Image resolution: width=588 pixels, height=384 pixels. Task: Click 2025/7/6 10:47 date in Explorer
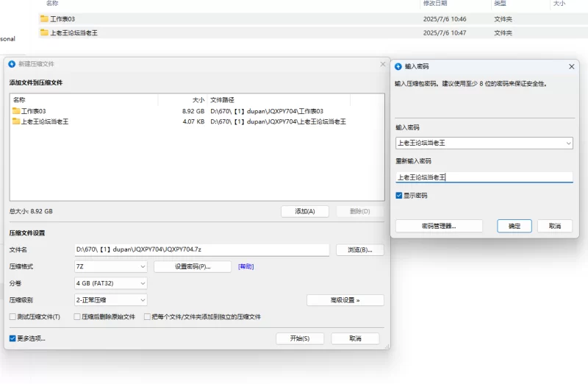[x=445, y=32]
